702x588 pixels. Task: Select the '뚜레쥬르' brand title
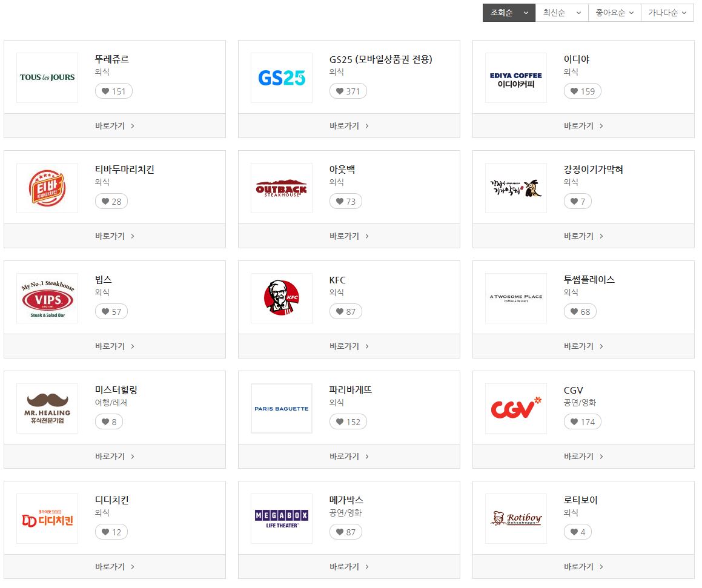coord(112,59)
